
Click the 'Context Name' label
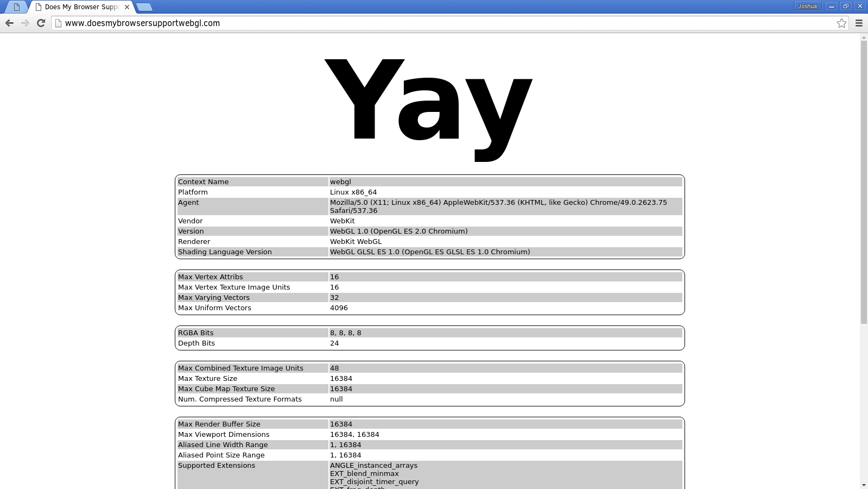point(203,181)
